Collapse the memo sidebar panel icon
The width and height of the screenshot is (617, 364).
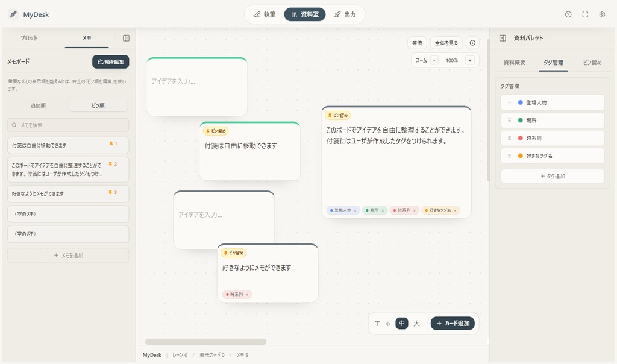click(125, 37)
